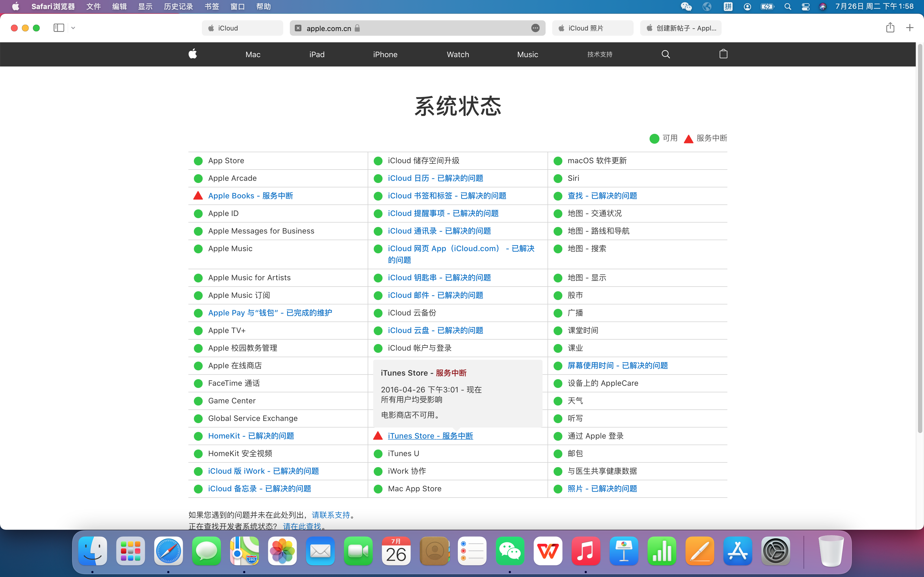The width and height of the screenshot is (924, 577).
Task: Expand Apple Pay 已完成的维护 details
Action: [270, 313]
